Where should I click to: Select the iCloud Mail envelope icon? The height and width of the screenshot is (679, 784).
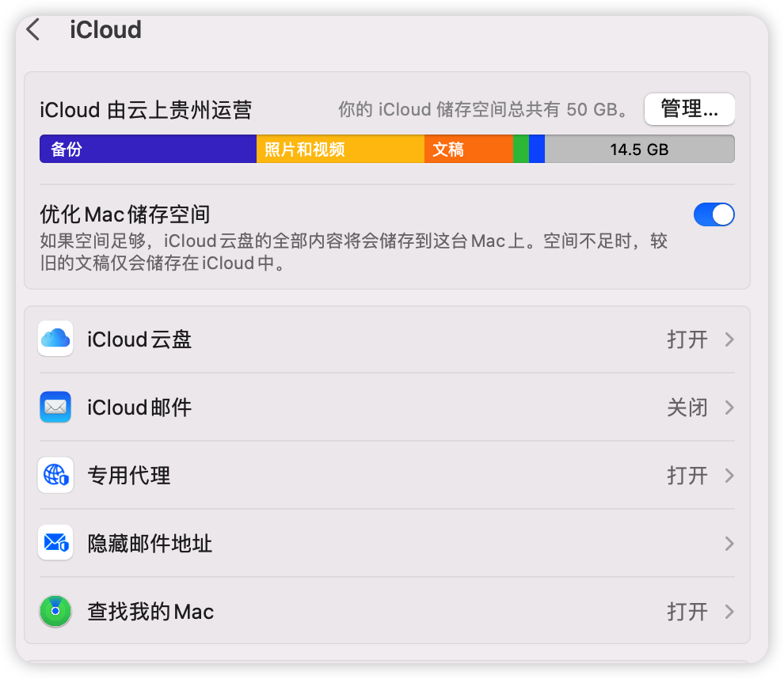(55, 407)
